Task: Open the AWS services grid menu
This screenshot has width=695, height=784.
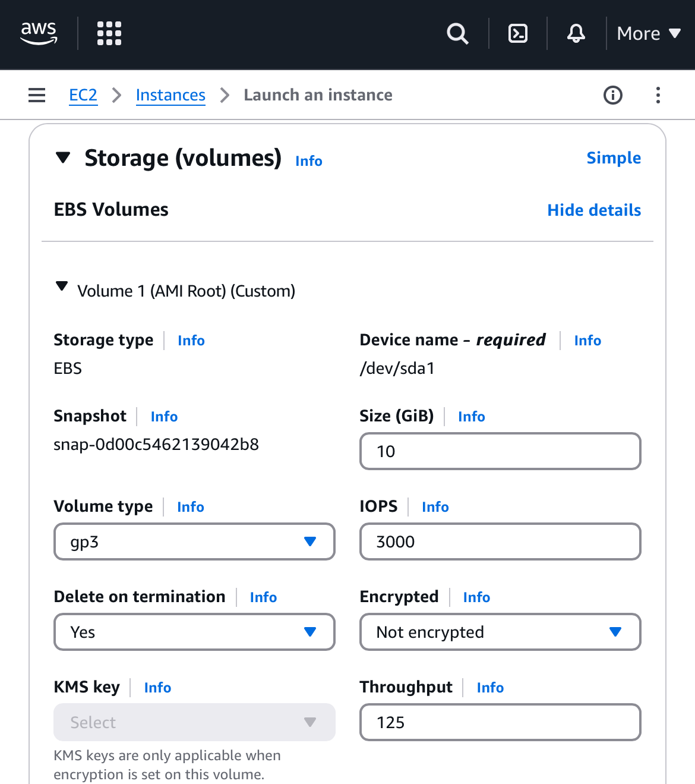Action: [109, 33]
